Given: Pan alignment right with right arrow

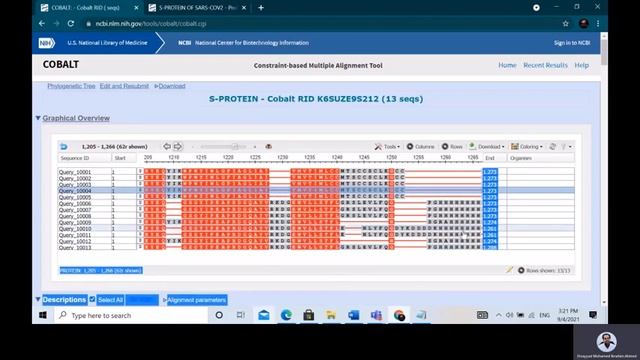Looking at the screenshot, I should click(178, 146).
